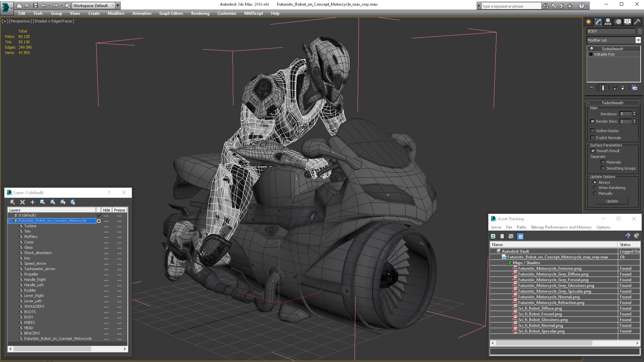
Task: Click the Update button
Action: click(x=612, y=201)
